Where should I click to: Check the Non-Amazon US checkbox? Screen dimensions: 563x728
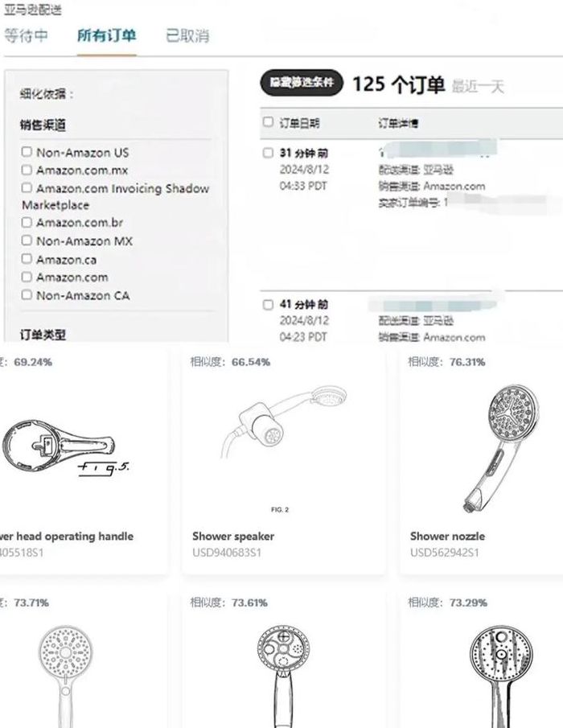[x=27, y=152]
